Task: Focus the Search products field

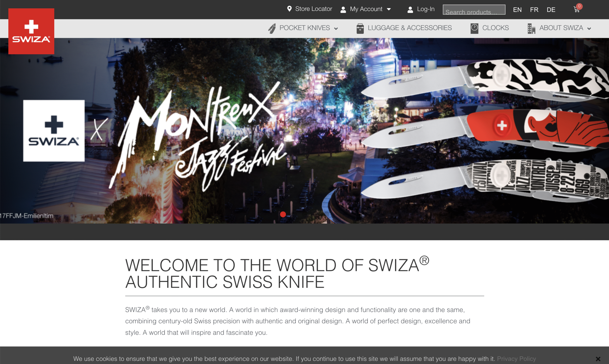Action: (474, 10)
